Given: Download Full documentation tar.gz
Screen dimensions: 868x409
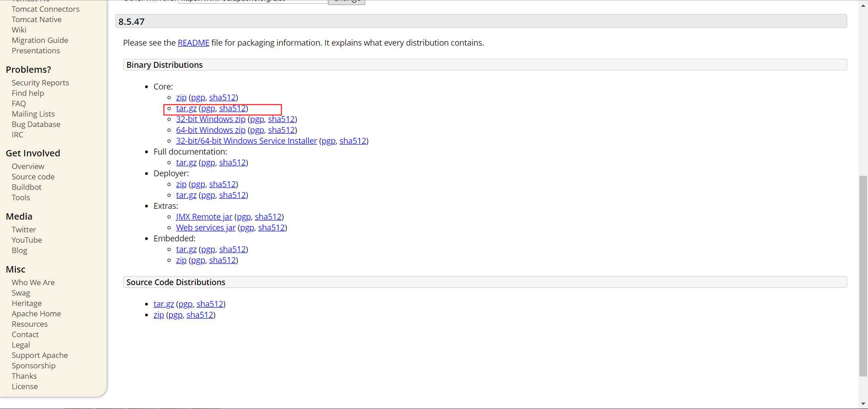Looking at the screenshot, I should pos(186,163).
